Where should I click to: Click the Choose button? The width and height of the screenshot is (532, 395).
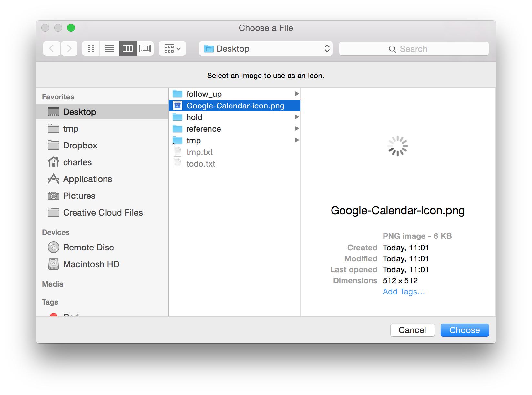(x=465, y=330)
